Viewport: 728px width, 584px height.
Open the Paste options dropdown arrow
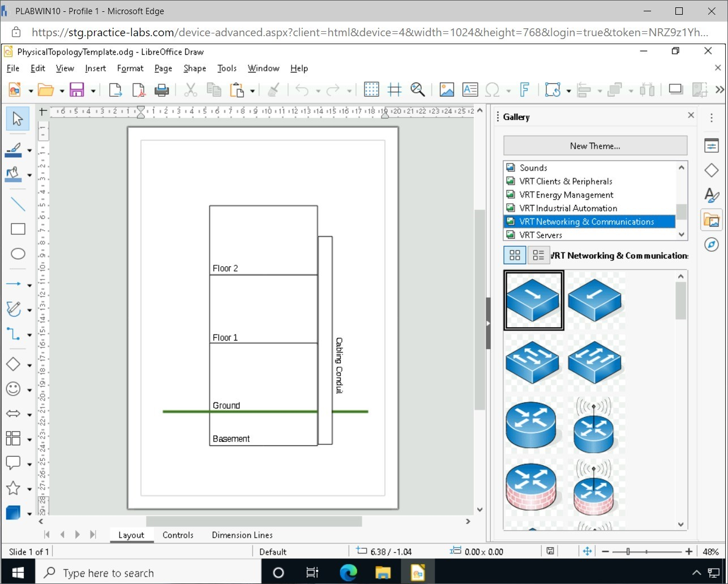[x=252, y=91]
